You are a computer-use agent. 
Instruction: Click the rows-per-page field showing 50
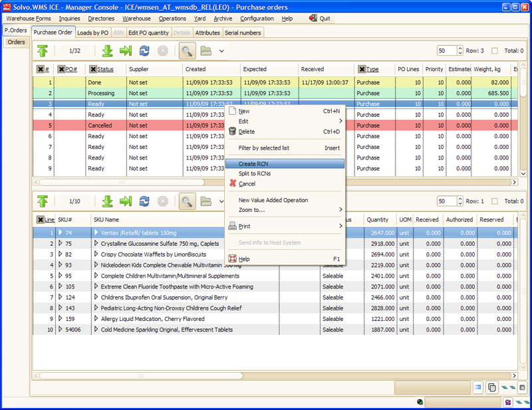[x=446, y=51]
